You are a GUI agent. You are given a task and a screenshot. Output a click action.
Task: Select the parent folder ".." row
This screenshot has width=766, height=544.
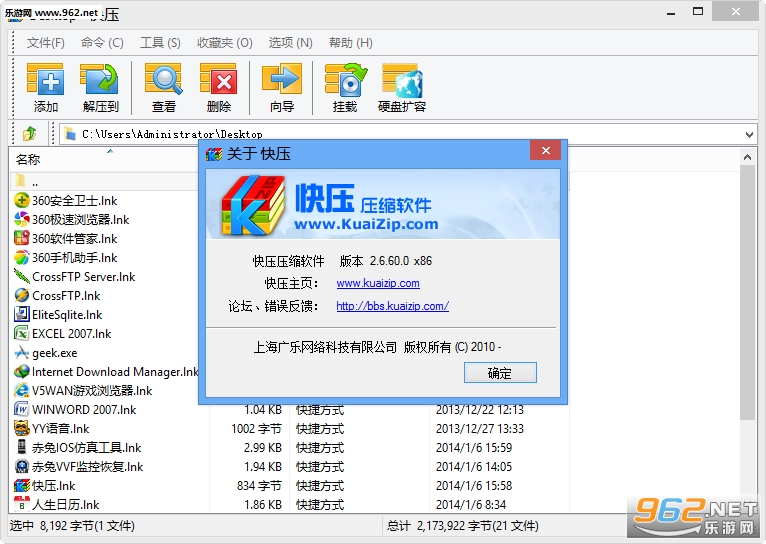[x=105, y=182]
